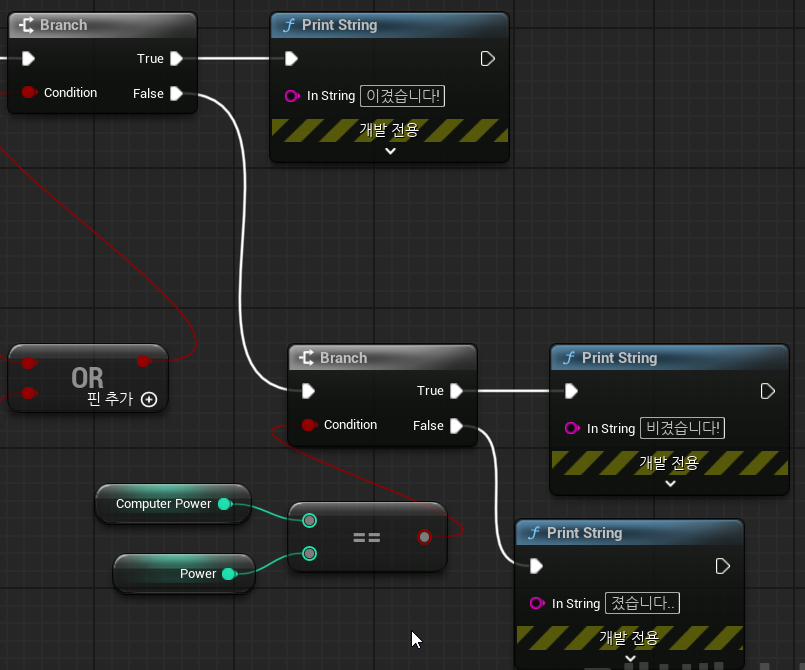Click exec output pin of '비겼습니다!' Print String
Screen dimensions: 805x670
[768, 391]
